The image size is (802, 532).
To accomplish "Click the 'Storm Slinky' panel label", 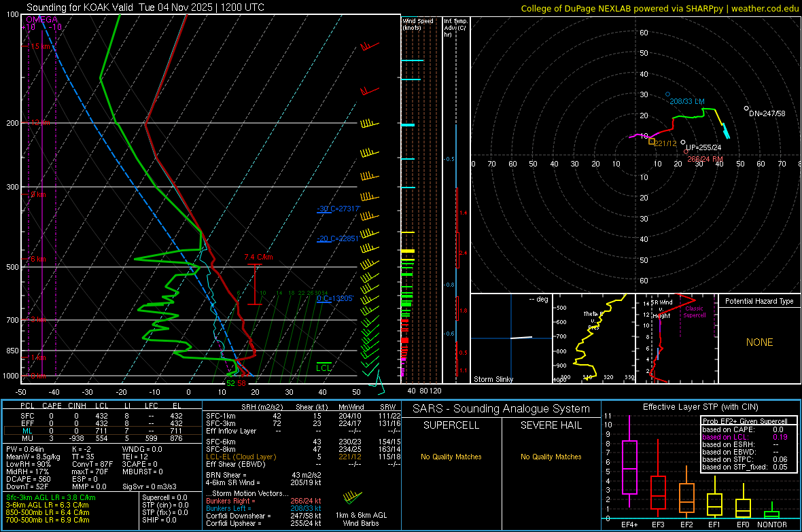I will [x=493, y=379].
